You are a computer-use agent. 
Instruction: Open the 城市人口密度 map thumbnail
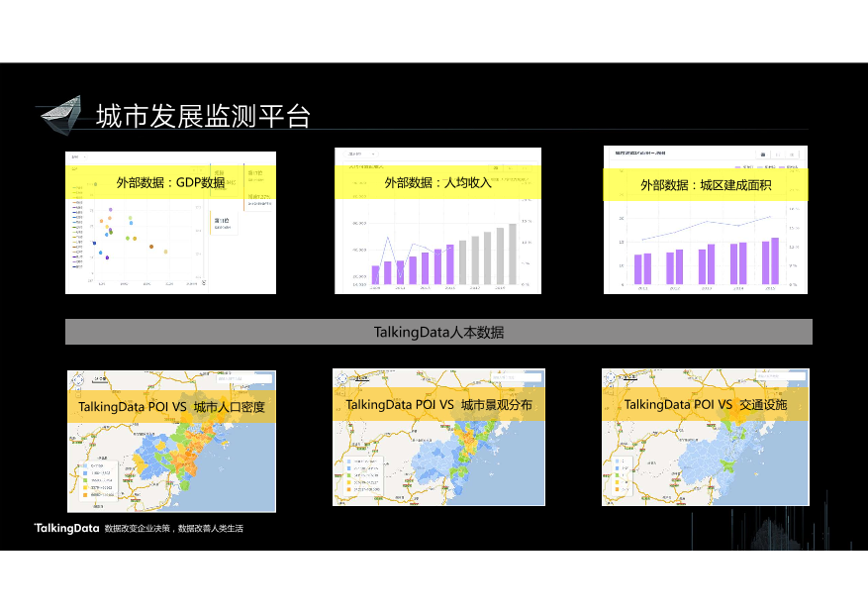coord(171,442)
